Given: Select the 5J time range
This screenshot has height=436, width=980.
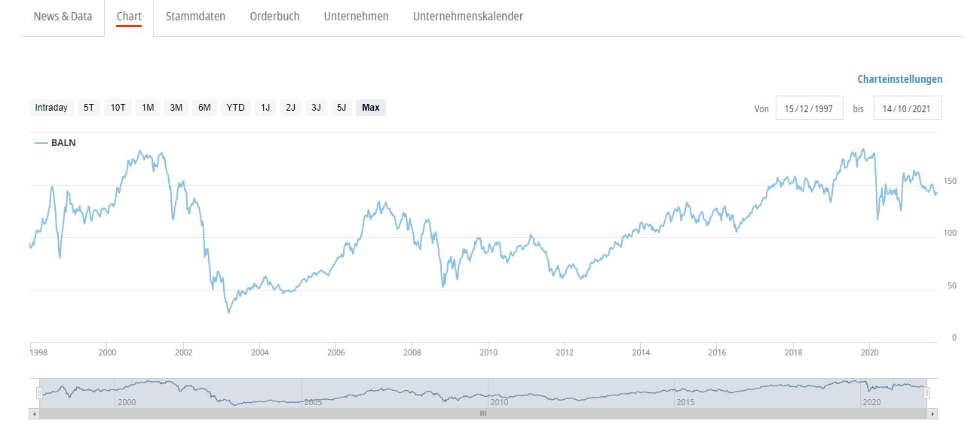Looking at the screenshot, I should (341, 108).
